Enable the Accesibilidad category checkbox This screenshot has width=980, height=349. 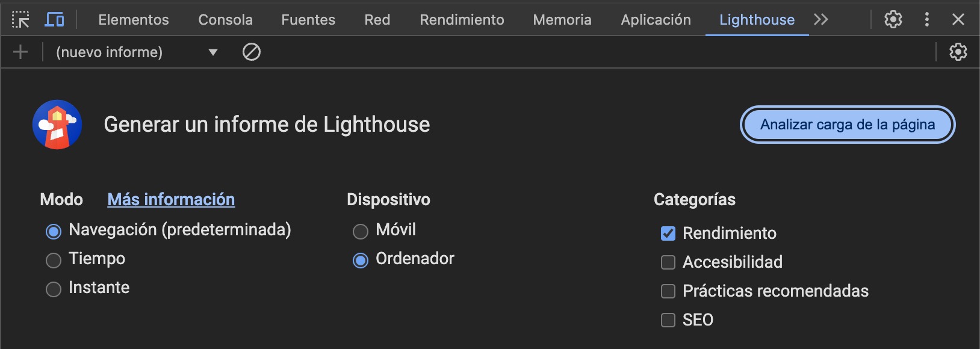coord(668,262)
